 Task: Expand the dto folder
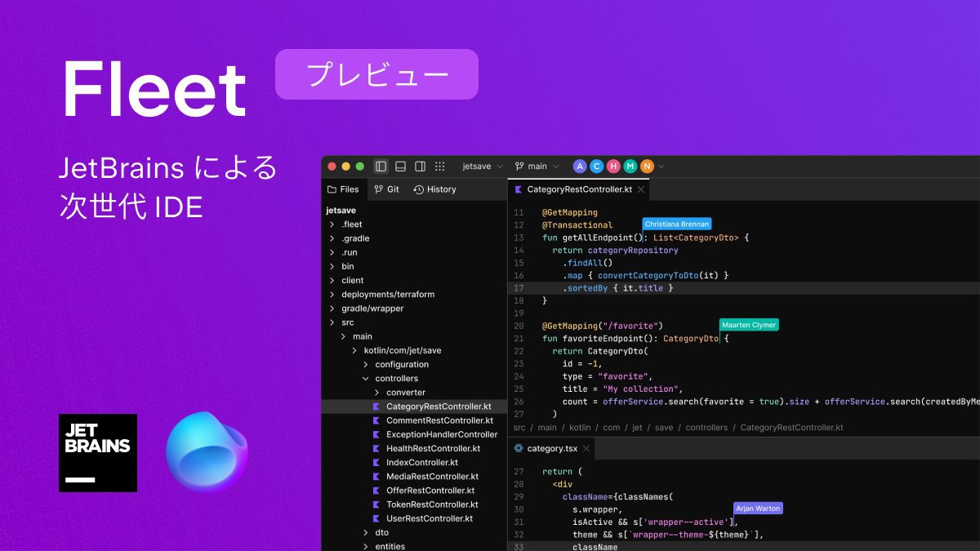(365, 532)
